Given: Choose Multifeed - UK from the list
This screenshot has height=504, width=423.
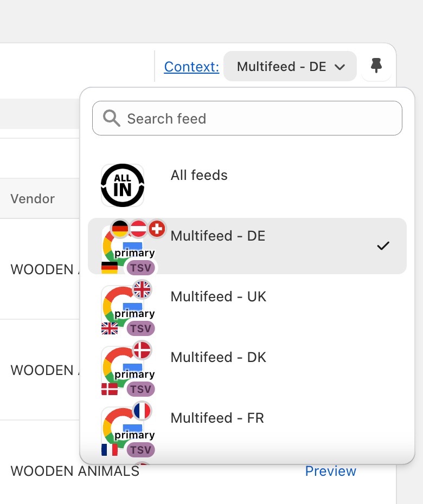Looking at the screenshot, I should tap(219, 296).
